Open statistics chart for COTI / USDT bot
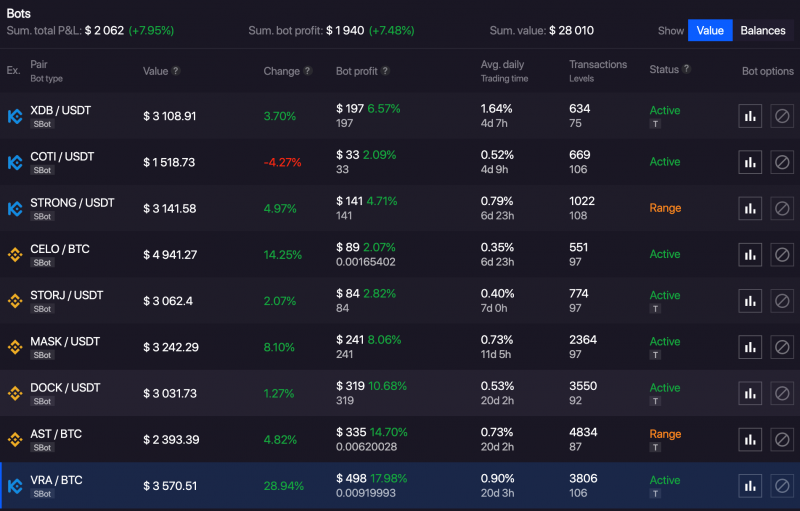Image resolution: width=800 pixels, height=511 pixels. tap(750, 162)
